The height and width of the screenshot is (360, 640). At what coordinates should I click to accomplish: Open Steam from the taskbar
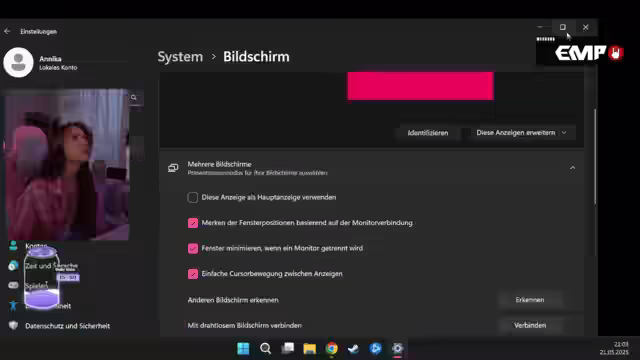353,349
